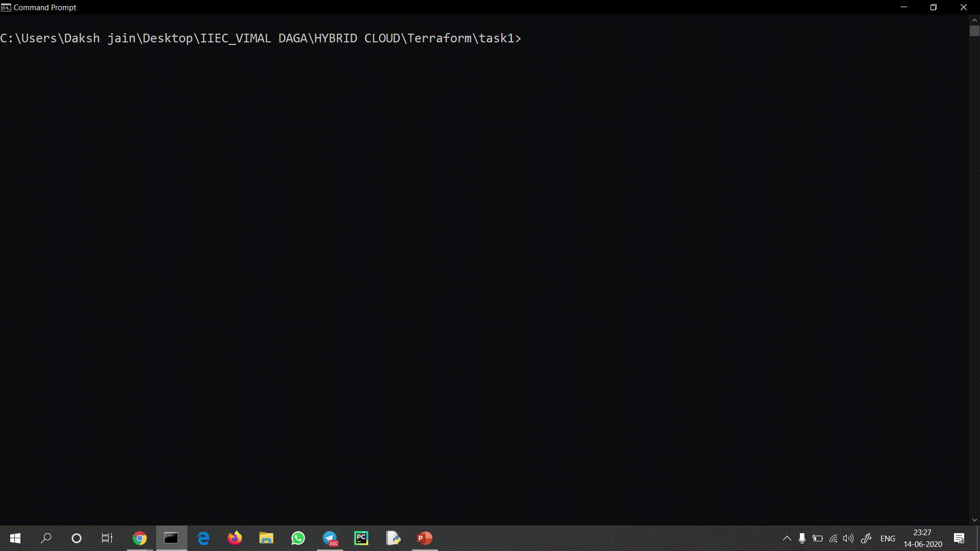Open volume control in system tray

pyautogui.click(x=848, y=538)
